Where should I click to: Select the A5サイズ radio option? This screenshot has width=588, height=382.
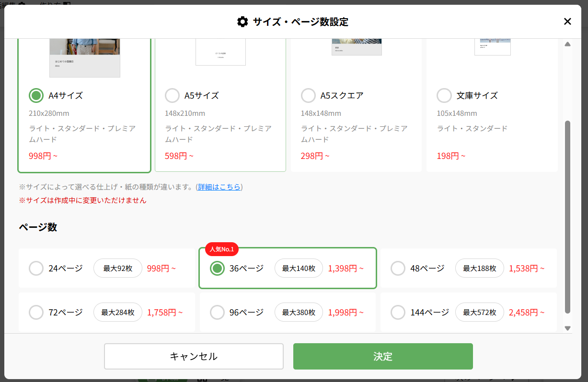(172, 95)
